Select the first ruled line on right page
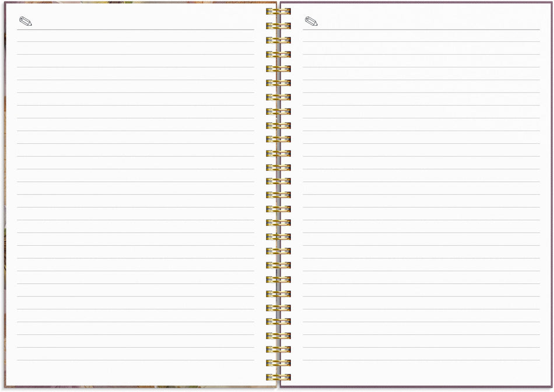The height and width of the screenshot is (392, 554). tap(421, 41)
